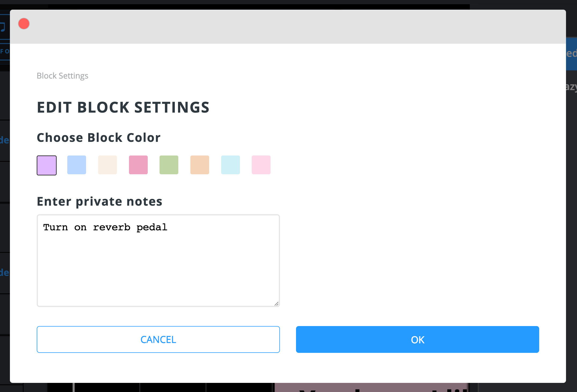Image resolution: width=577 pixels, height=392 pixels.
Task: Pick the orange block color swatch
Action: coord(199,165)
